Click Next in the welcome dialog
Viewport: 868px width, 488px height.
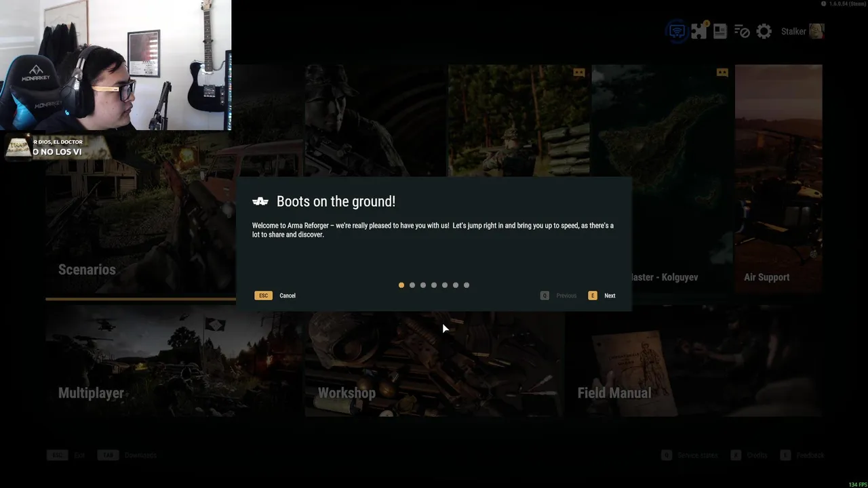click(x=610, y=296)
